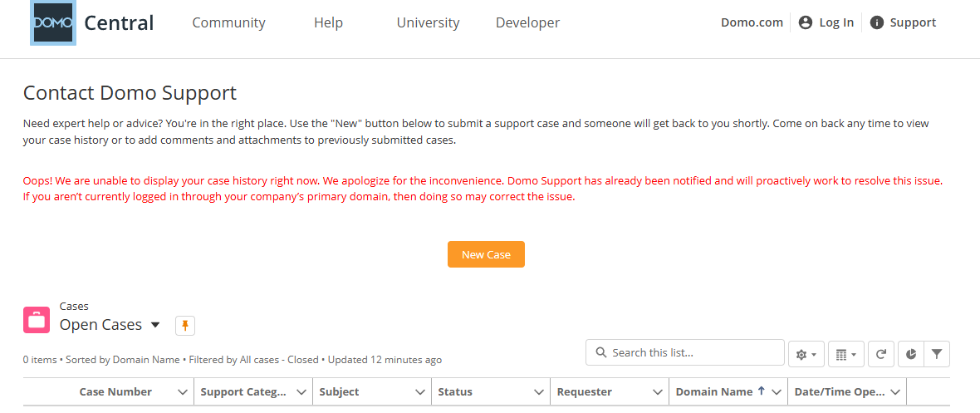Open the Case Number column menu chevron
This screenshot has width=980, height=413.
click(183, 392)
